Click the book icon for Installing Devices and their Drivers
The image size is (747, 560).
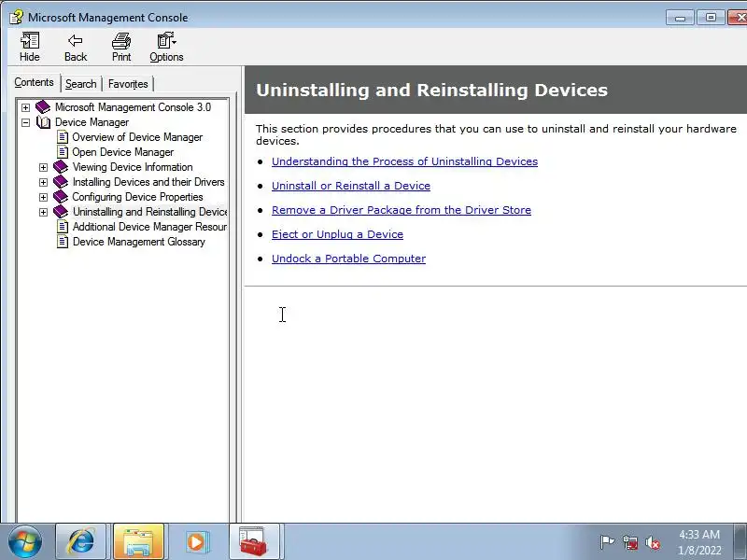click(x=61, y=182)
